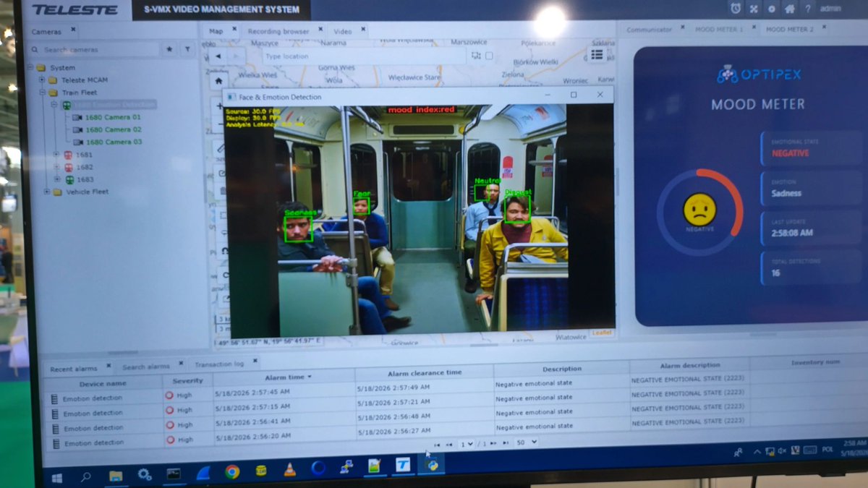The width and height of the screenshot is (868, 488).
Task: Open the Transaction log tab
Action: pyautogui.click(x=219, y=364)
